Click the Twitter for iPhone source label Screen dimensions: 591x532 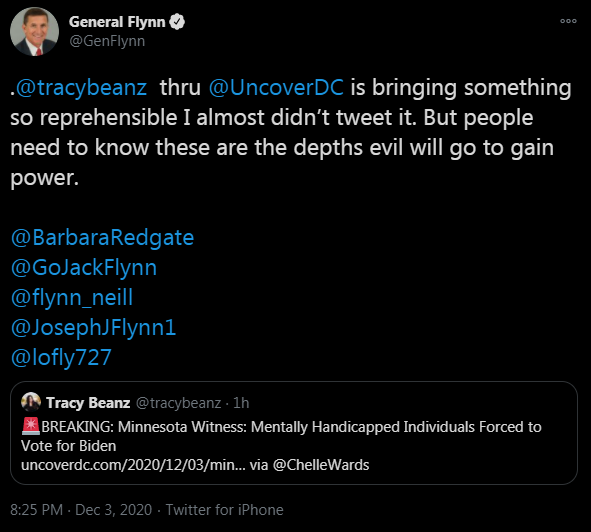(x=225, y=510)
